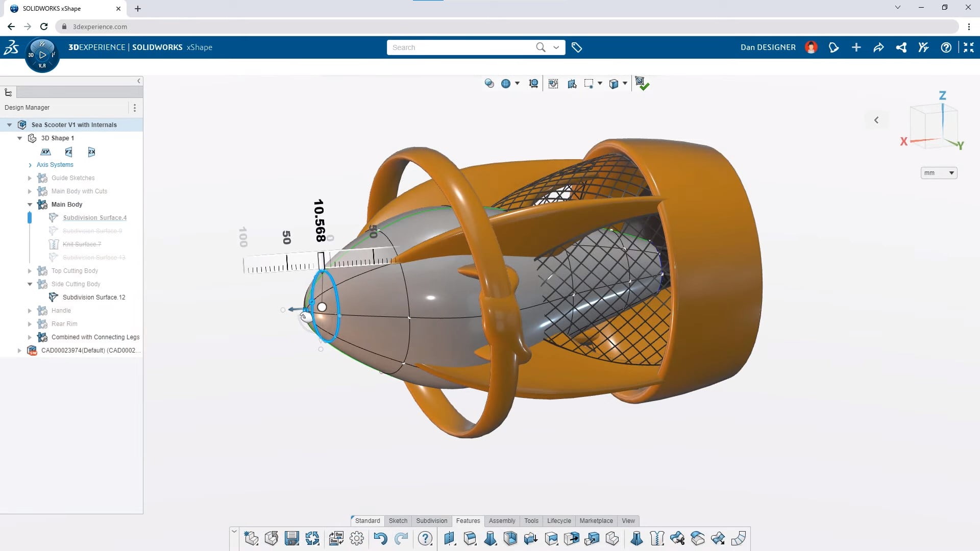This screenshot has width=980, height=551.
Task: Click the measure tool icon
Action: [534, 82]
